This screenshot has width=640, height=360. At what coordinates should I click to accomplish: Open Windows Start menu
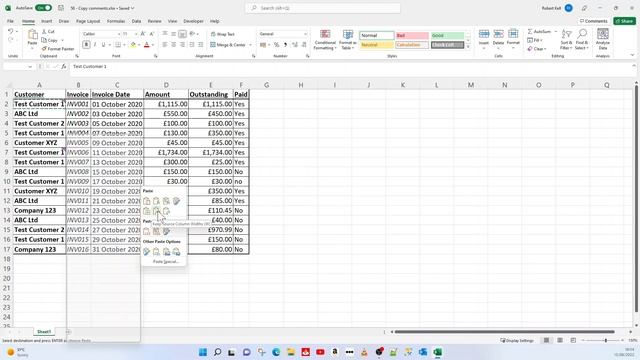tap(203, 352)
